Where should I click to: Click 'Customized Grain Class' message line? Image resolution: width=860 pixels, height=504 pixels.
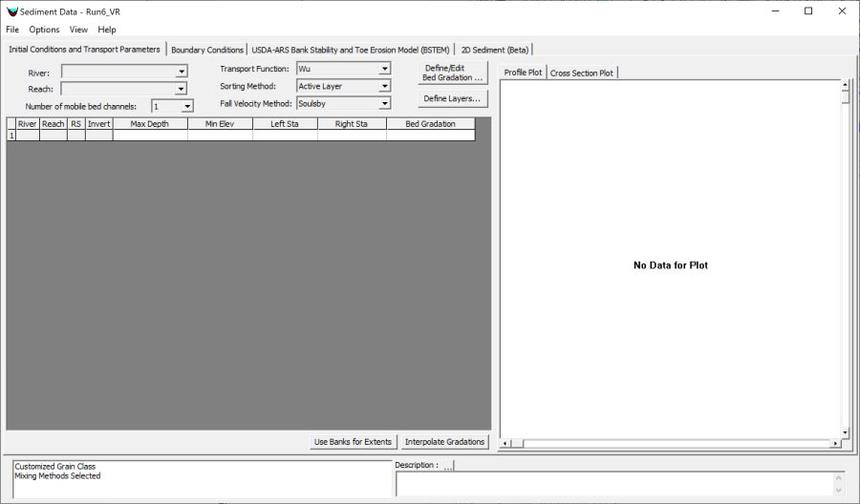[x=55, y=467]
